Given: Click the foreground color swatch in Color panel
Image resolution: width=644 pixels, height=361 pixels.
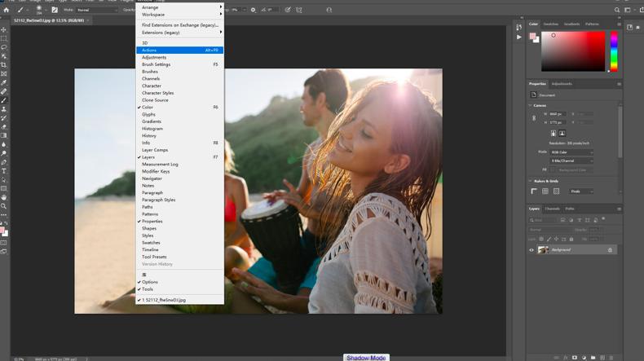Looking at the screenshot, I should pos(532,36).
